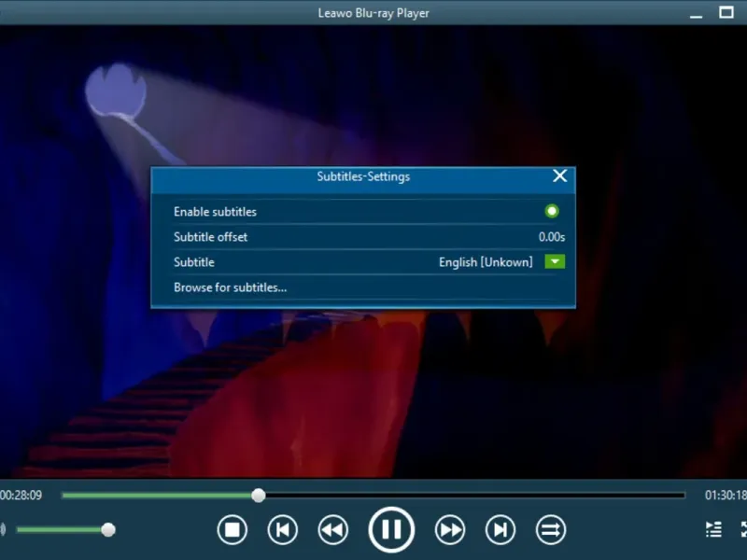Fast forward the video
Screen dimensions: 747x560
(x=450, y=529)
